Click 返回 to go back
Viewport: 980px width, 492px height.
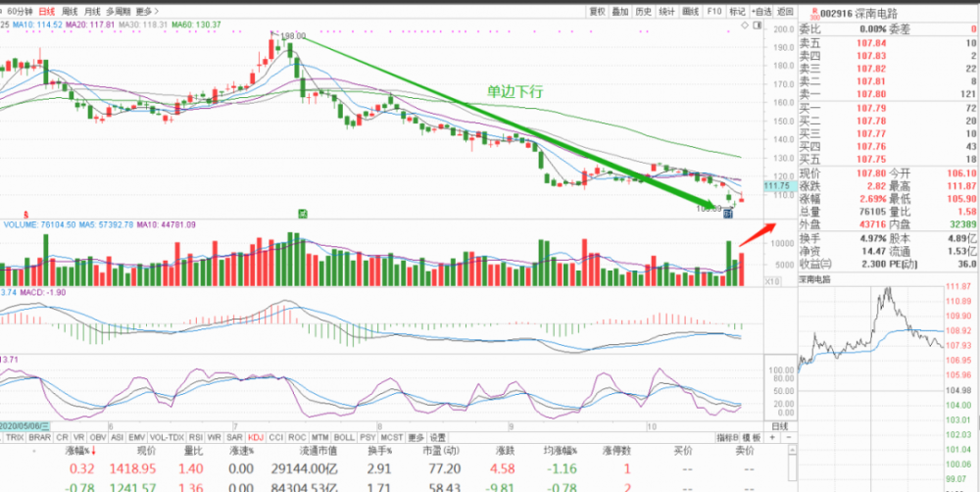tap(785, 11)
